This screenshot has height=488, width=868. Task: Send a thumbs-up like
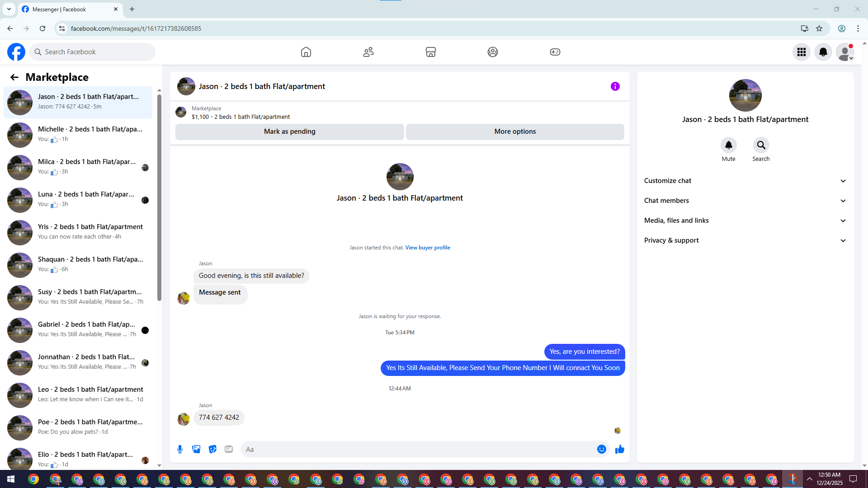point(619,449)
